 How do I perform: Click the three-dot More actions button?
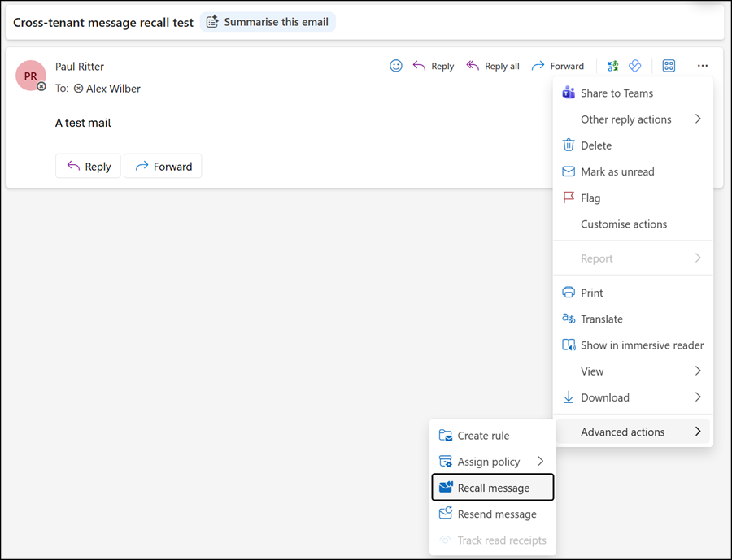(x=703, y=66)
